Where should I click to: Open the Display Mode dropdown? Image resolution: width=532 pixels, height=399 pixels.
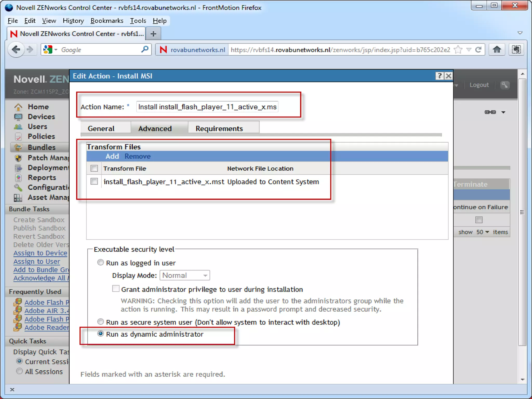tap(185, 275)
